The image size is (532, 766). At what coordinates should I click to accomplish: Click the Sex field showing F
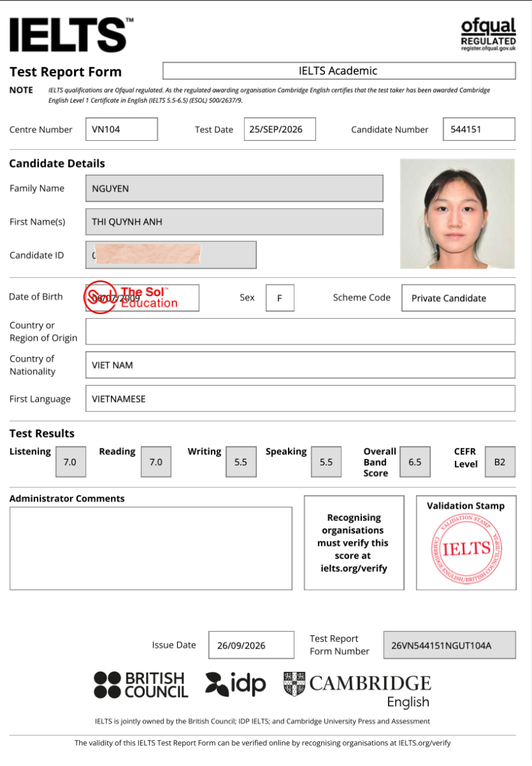[280, 298]
